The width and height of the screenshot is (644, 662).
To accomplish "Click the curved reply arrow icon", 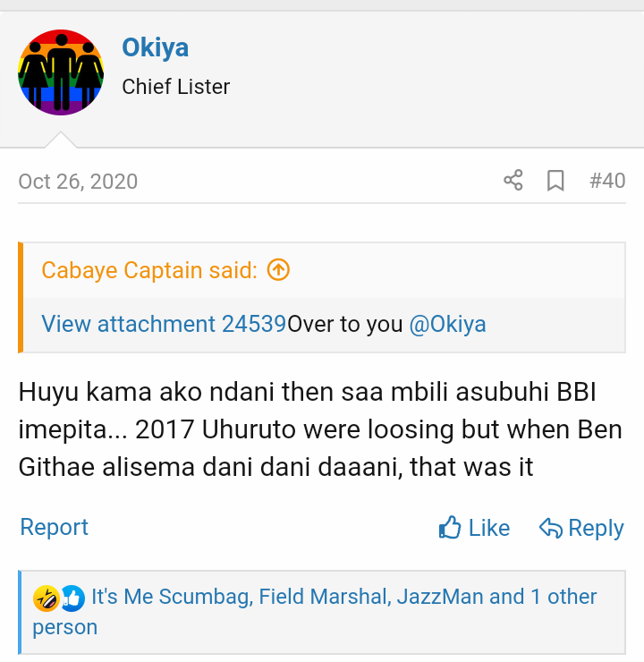I will 551,528.
